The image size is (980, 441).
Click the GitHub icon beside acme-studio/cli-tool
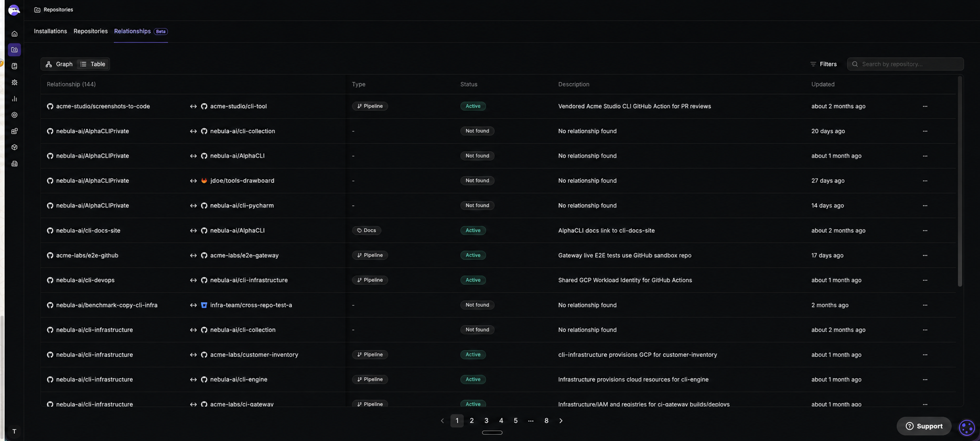(x=204, y=106)
